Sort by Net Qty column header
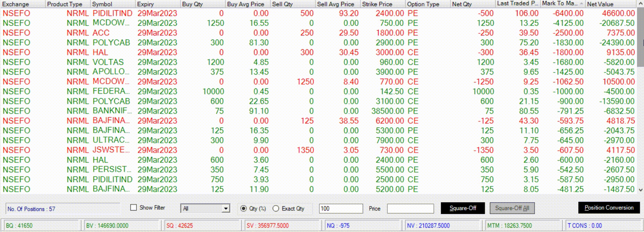644x232 pixels. click(473, 4)
